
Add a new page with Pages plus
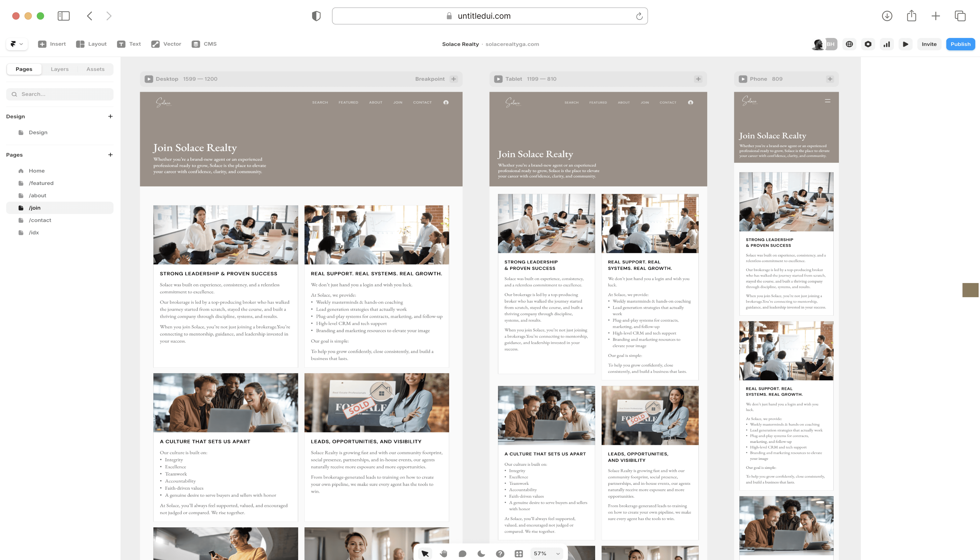[x=110, y=155]
